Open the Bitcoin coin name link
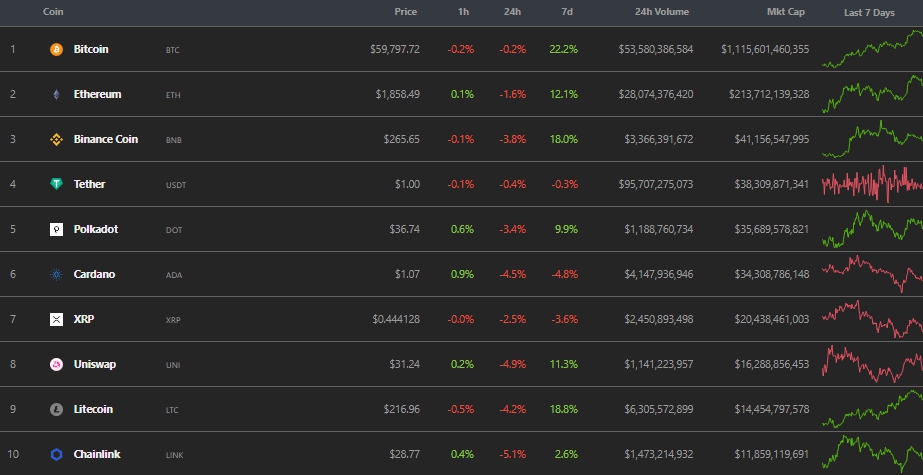 click(91, 49)
